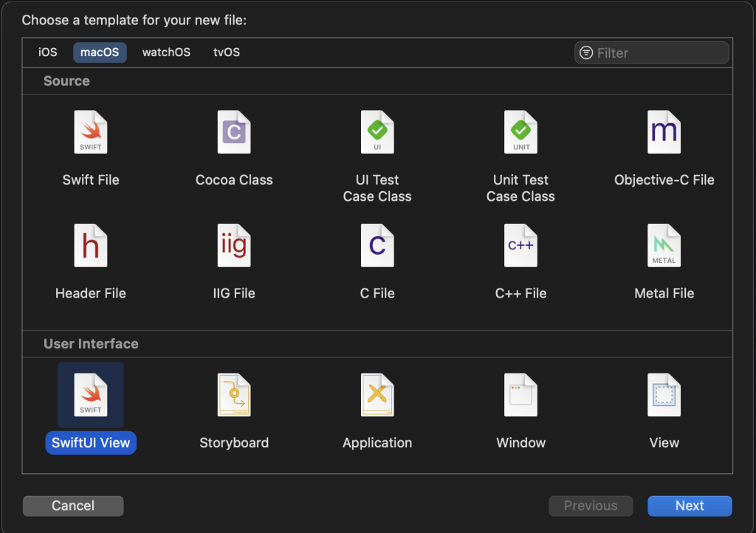Choose the C File template icon

click(x=377, y=245)
